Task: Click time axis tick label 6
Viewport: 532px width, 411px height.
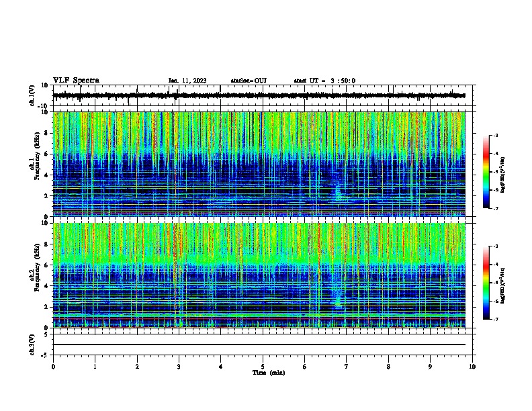Action: (305, 367)
